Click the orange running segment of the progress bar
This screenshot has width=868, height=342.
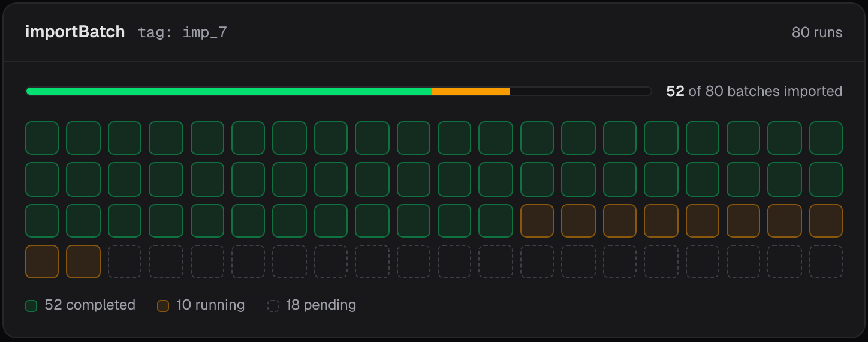[471, 91]
